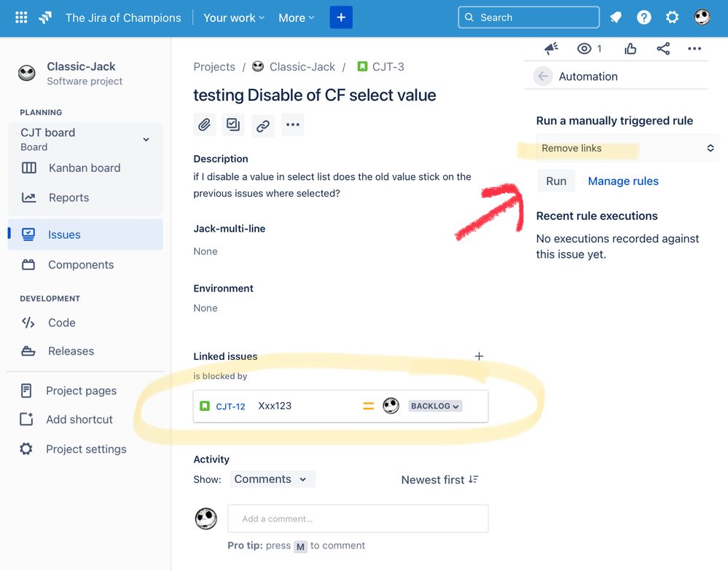Click the issue title text
This screenshot has width=728, height=571.
point(314,95)
